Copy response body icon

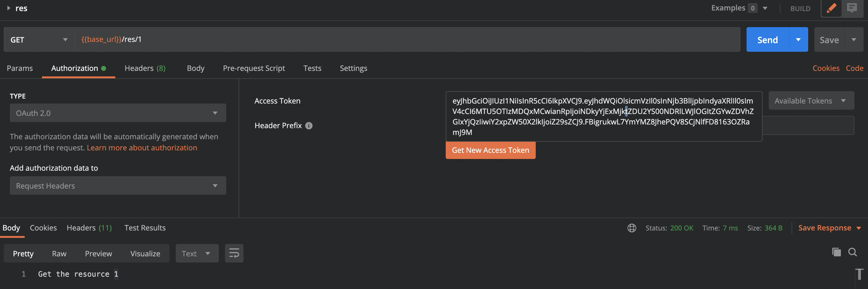click(x=836, y=252)
